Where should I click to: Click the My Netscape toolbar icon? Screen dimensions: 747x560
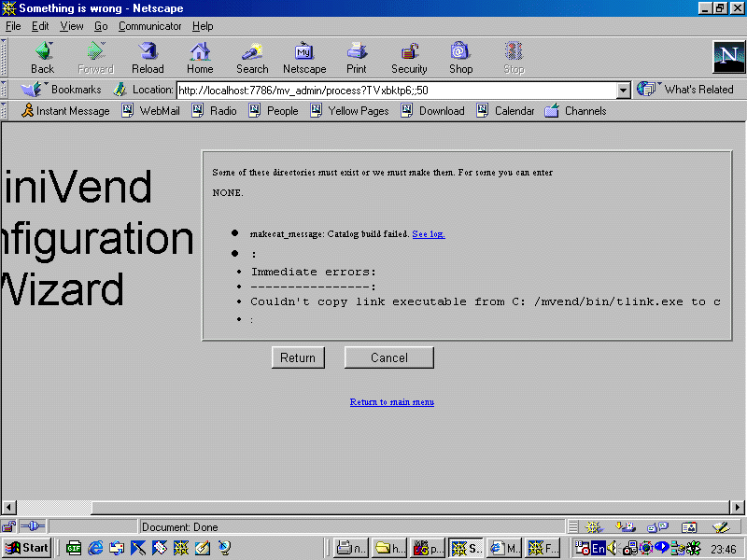coord(304,57)
